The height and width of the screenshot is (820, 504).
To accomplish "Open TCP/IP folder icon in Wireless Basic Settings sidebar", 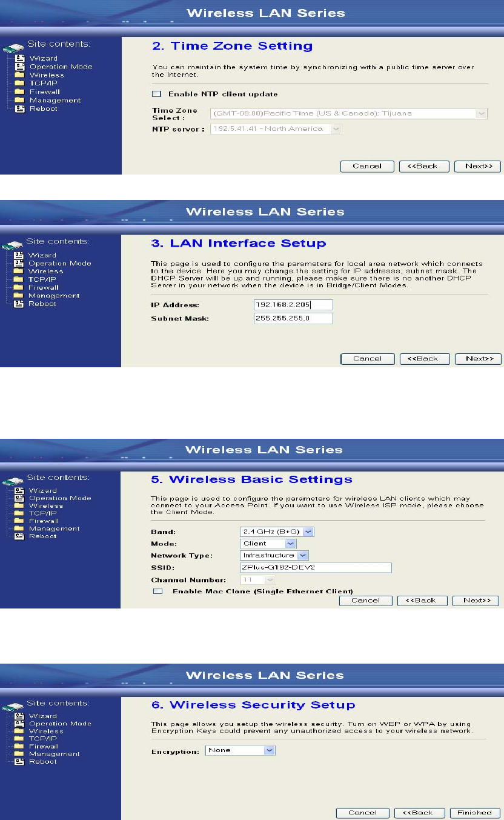I will pyautogui.click(x=19, y=513).
